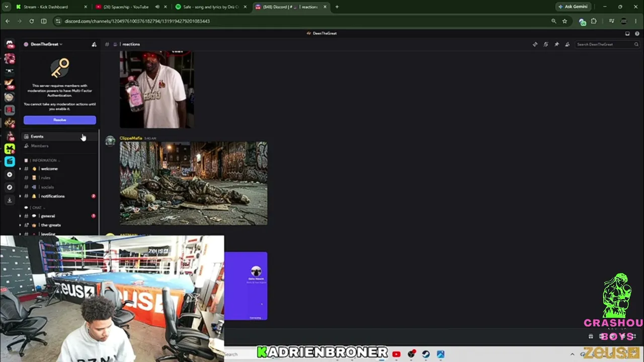Open the Add a Server plus icon
Screen dimensions: 644x362
pos(10,174)
